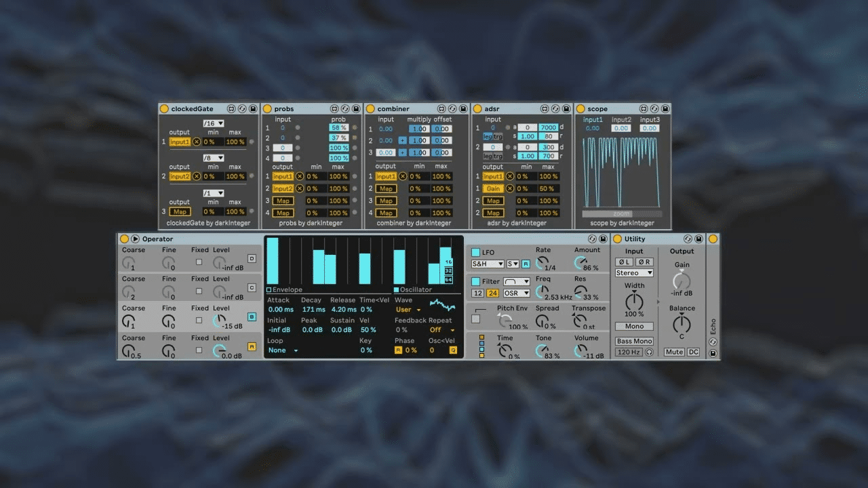Enable Fixed checkbox for oscillator B
This screenshot has width=868, height=488.
coord(199,321)
